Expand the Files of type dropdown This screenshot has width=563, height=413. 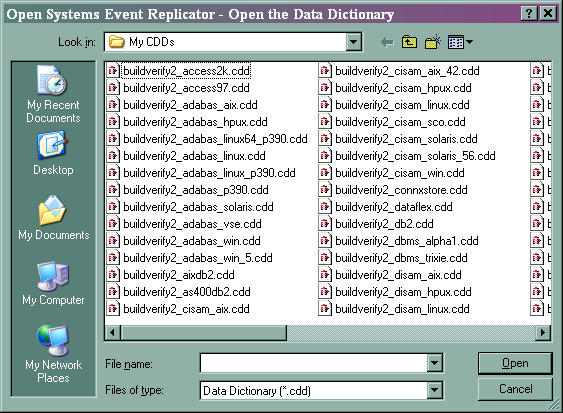434,390
